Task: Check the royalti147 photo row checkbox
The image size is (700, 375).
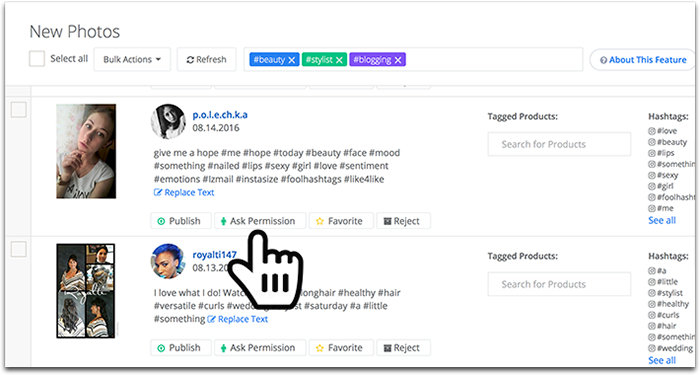Action: point(19,249)
